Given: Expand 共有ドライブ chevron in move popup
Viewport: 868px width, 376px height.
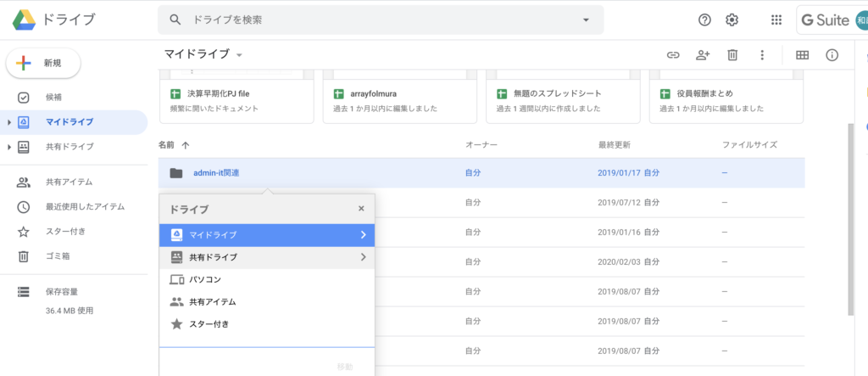Looking at the screenshot, I should [x=364, y=257].
